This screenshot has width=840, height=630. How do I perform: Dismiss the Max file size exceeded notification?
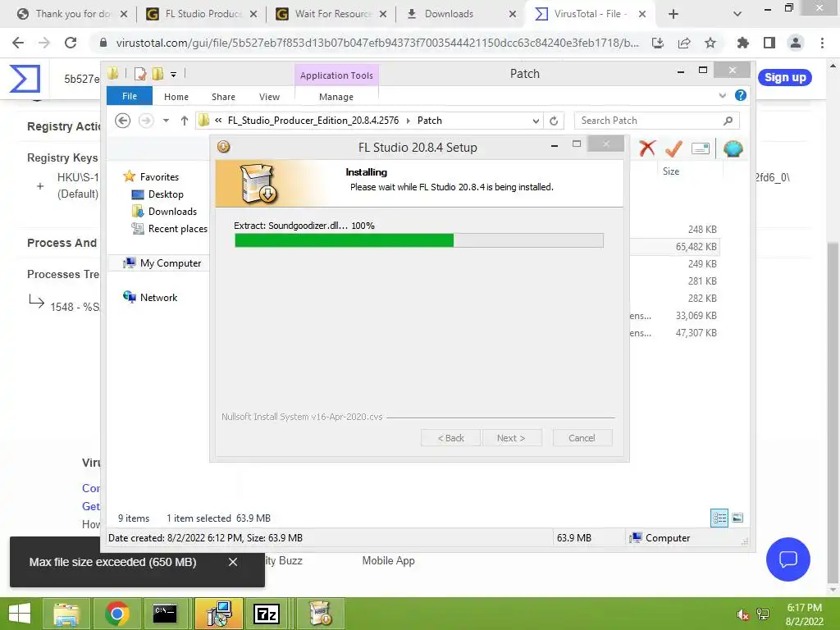[232, 562]
